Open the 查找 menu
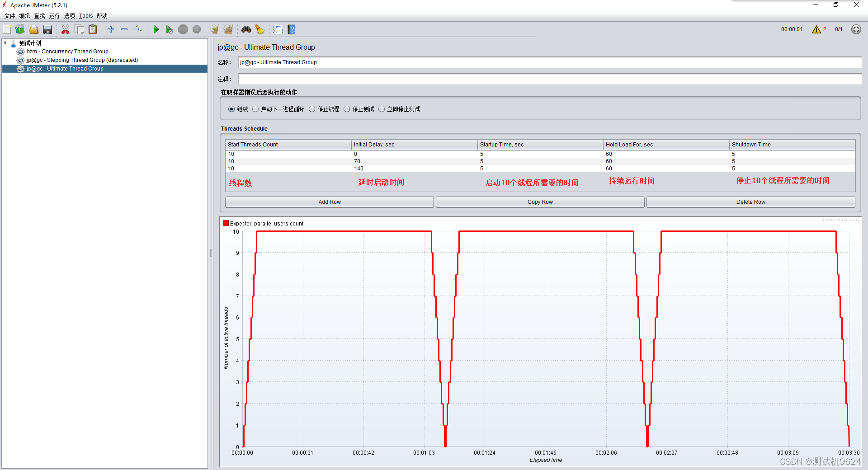 (x=39, y=16)
